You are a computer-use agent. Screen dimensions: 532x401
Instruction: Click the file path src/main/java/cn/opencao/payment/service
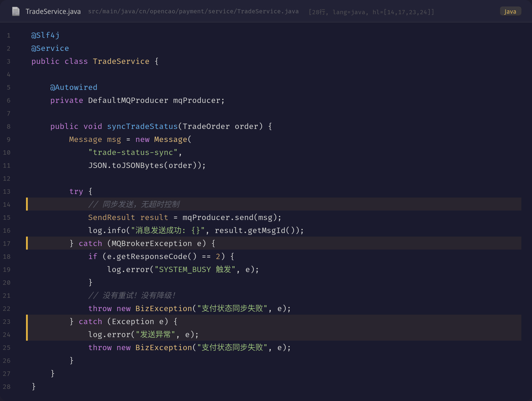click(193, 12)
